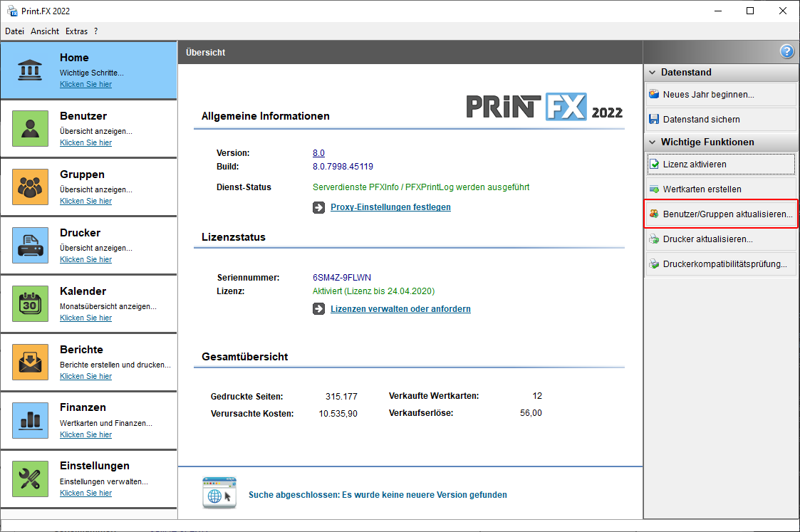Click 'Klicken Sie hier' under Berichte
This screenshot has height=532, width=800.
coord(85,377)
